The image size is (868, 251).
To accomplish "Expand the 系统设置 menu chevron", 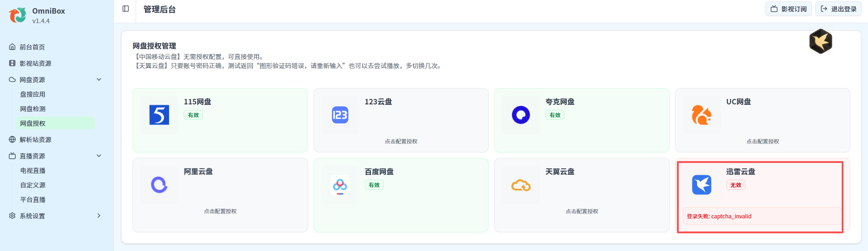I will (99, 216).
